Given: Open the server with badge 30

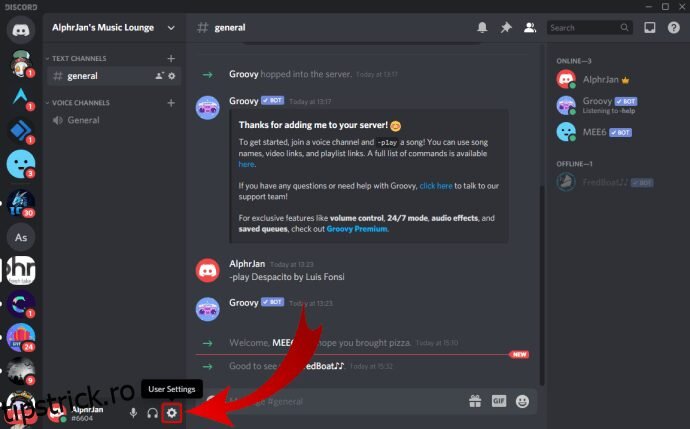Looking at the screenshot, I should [x=21, y=204].
